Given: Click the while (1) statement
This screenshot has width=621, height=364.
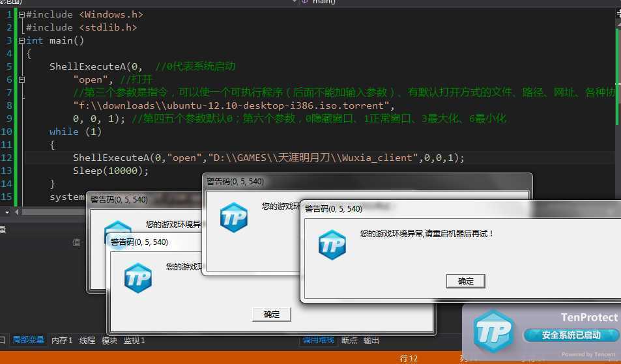Looking at the screenshot, I should click(76, 132).
